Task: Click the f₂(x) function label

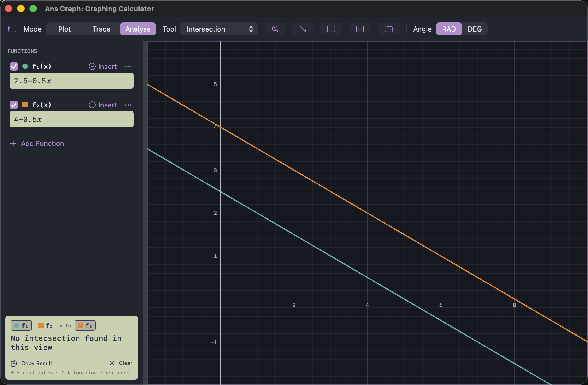Action: pos(42,105)
